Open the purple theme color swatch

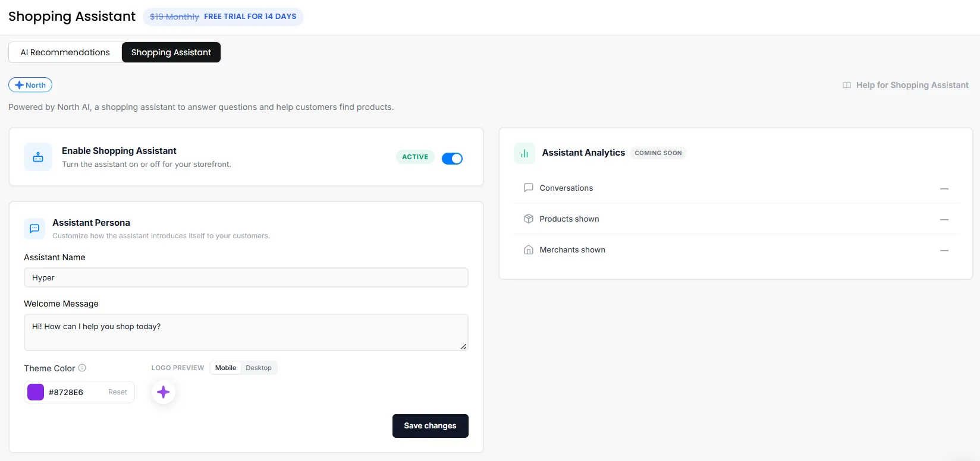coord(36,392)
